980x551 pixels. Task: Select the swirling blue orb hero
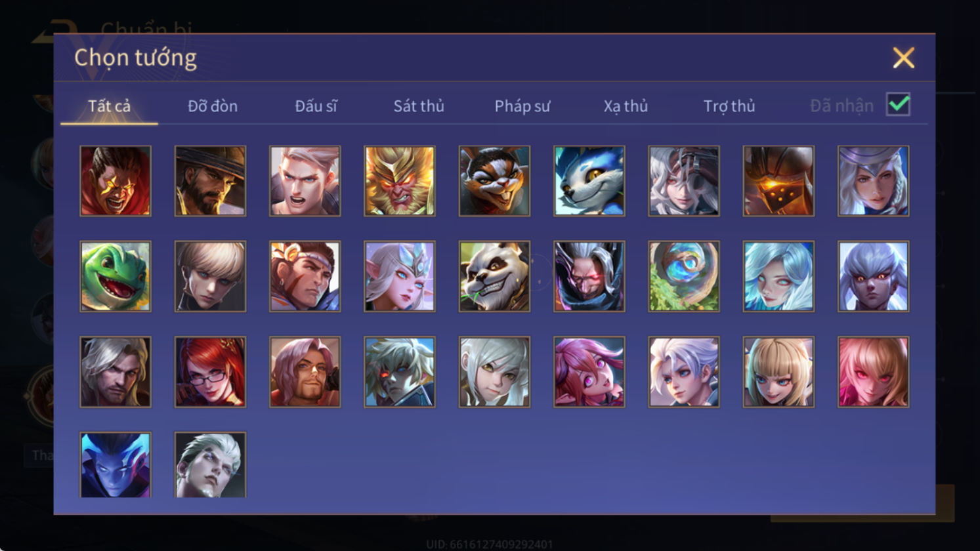tap(684, 276)
